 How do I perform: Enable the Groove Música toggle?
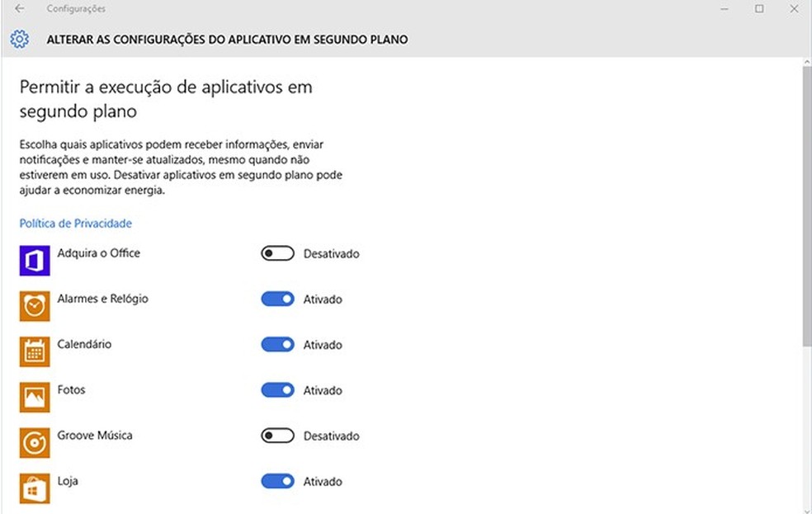(277, 436)
